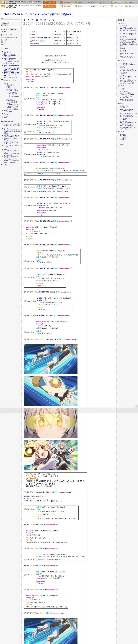The width and height of the screenshot is (138, 644).
Task: Expand the 関連データベース-バトロイ section
Action: click(2, 78)
